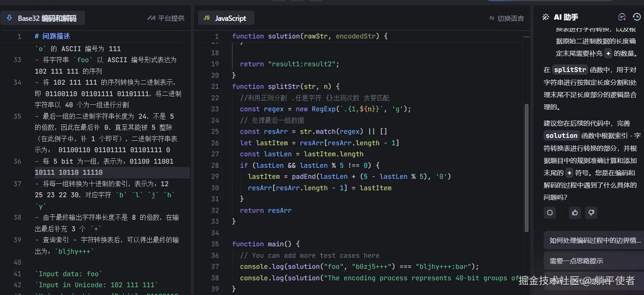644x295 pixels.
Task: Click the function main() line
Action: pyautogui.click(x=266, y=244)
